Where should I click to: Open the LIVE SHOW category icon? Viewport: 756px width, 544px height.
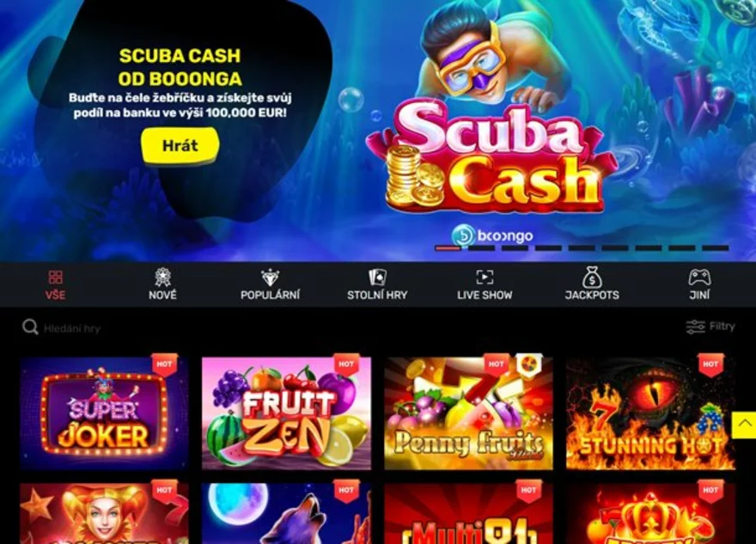click(x=485, y=278)
